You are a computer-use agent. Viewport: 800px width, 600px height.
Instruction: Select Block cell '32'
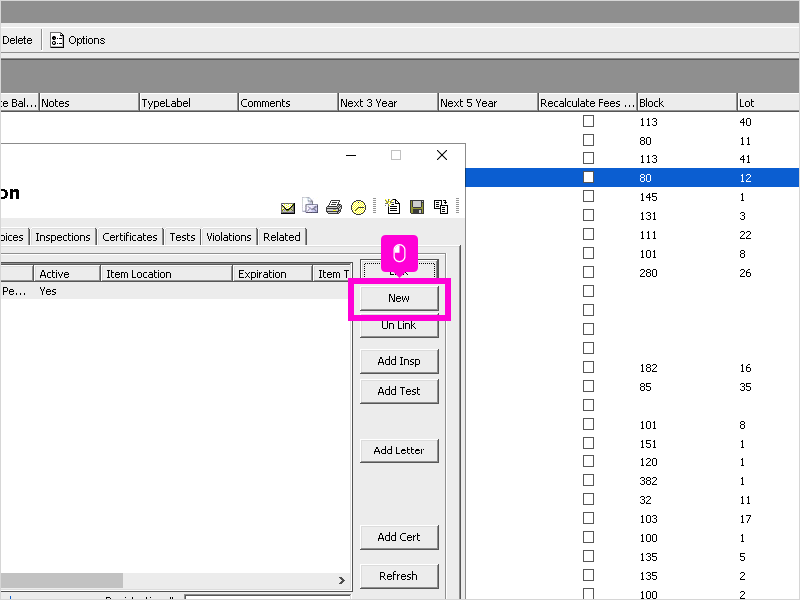click(645, 500)
